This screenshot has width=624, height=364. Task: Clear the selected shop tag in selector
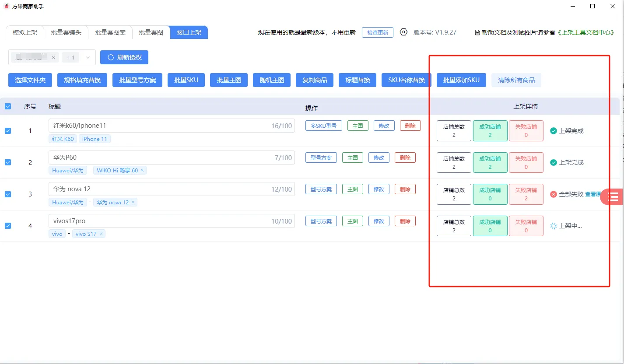pyautogui.click(x=53, y=57)
